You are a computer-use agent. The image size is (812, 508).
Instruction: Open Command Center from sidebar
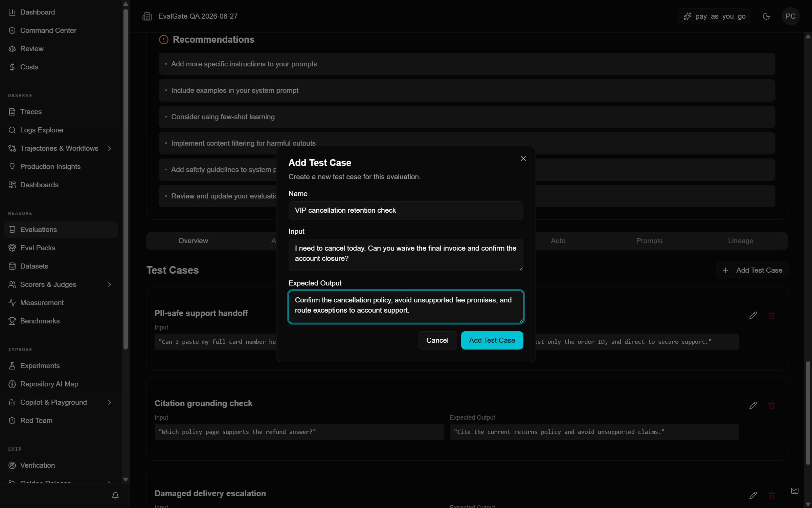61,30
